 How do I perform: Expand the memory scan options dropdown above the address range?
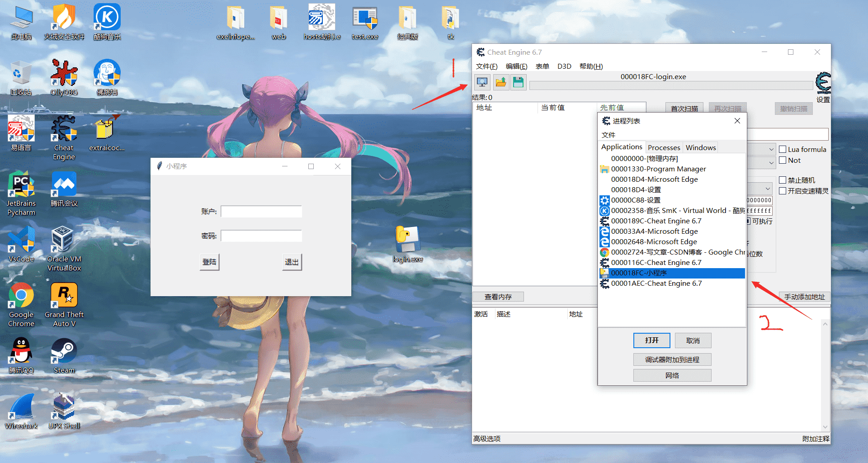click(768, 188)
